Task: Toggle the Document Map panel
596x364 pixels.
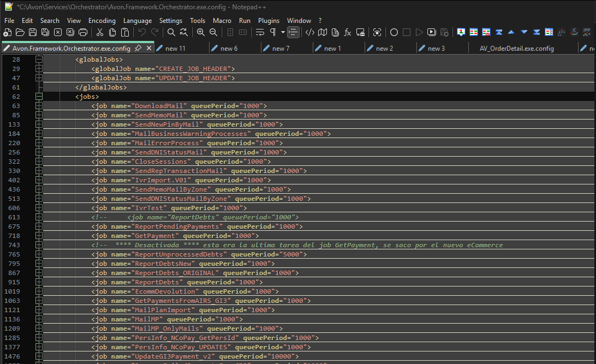Action: point(323,32)
